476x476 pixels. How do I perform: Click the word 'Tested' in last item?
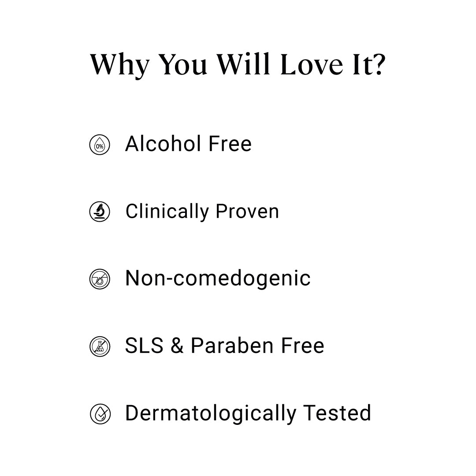click(x=337, y=413)
